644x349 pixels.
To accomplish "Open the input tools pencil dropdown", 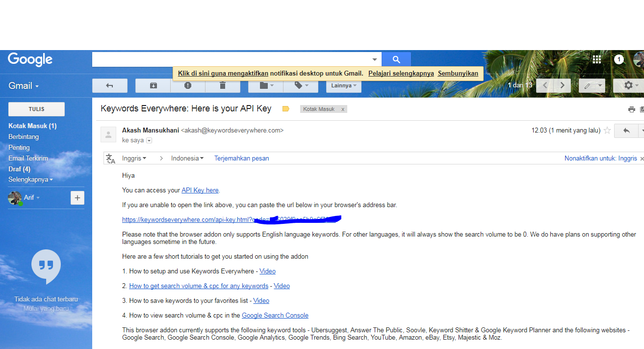I will [x=592, y=85].
